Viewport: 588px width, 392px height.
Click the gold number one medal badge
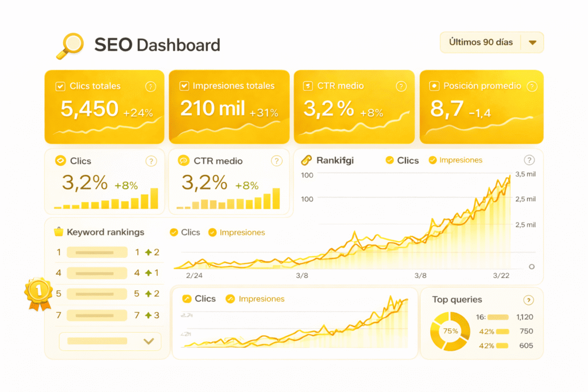pos(38,292)
